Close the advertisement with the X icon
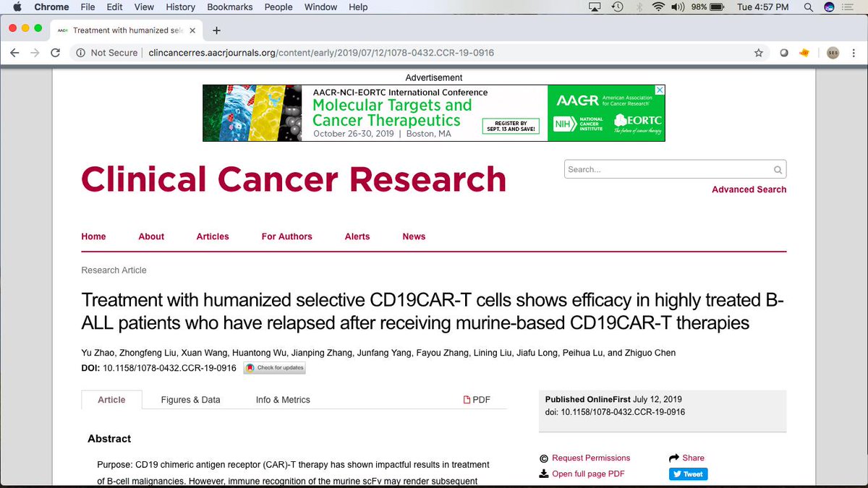This screenshot has width=868, height=488. click(x=659, y=90)
